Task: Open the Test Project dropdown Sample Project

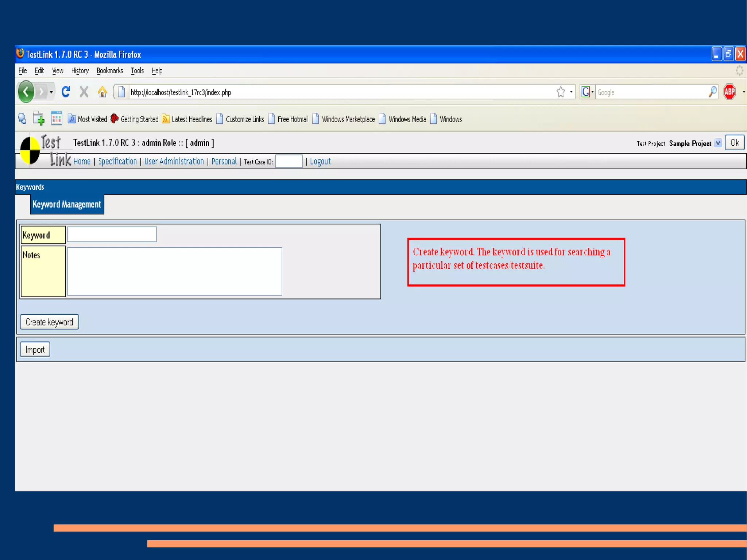Action: [695, 143]
